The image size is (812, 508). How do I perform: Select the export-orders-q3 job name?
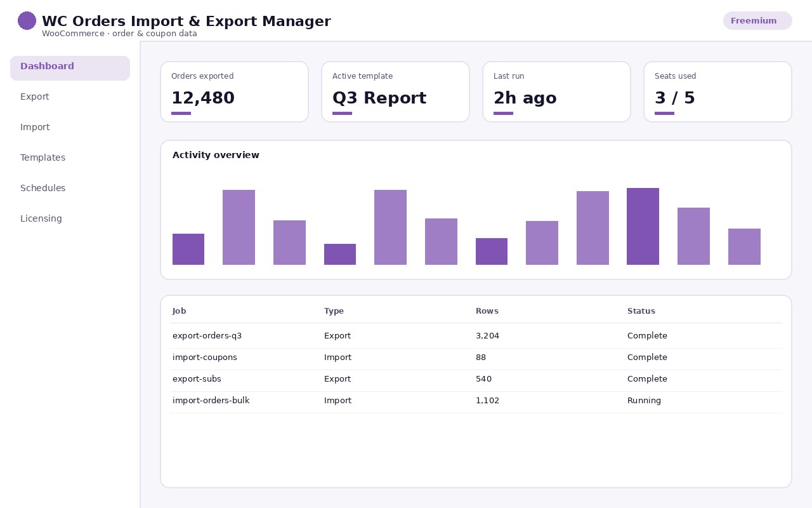[x=207, y=336]
